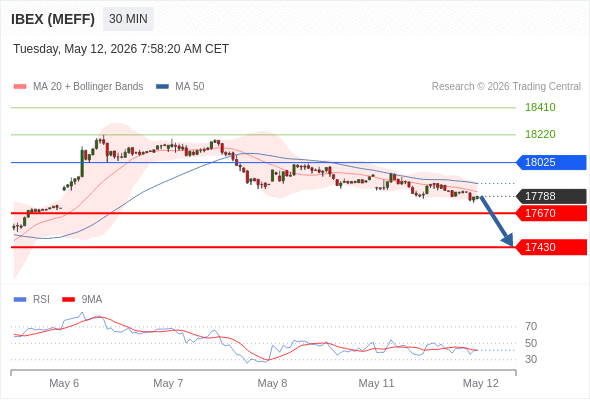Click the RSI 30 axis label

coord(531,359)
